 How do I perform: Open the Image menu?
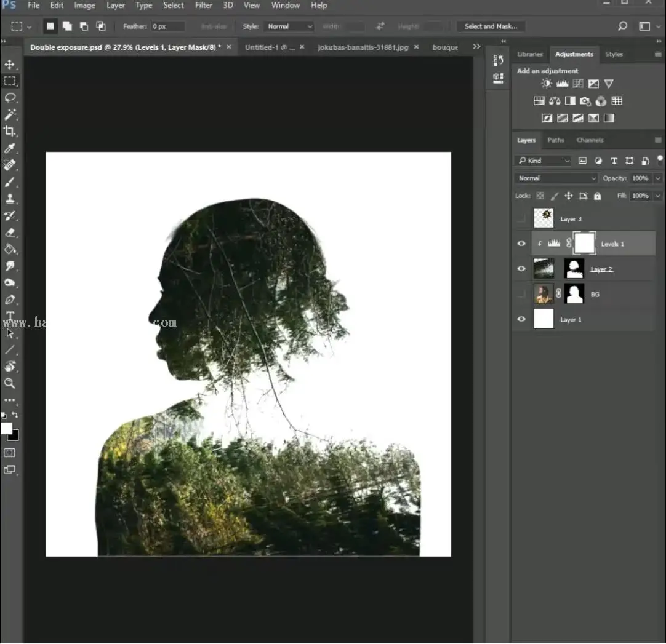point(84,6)
